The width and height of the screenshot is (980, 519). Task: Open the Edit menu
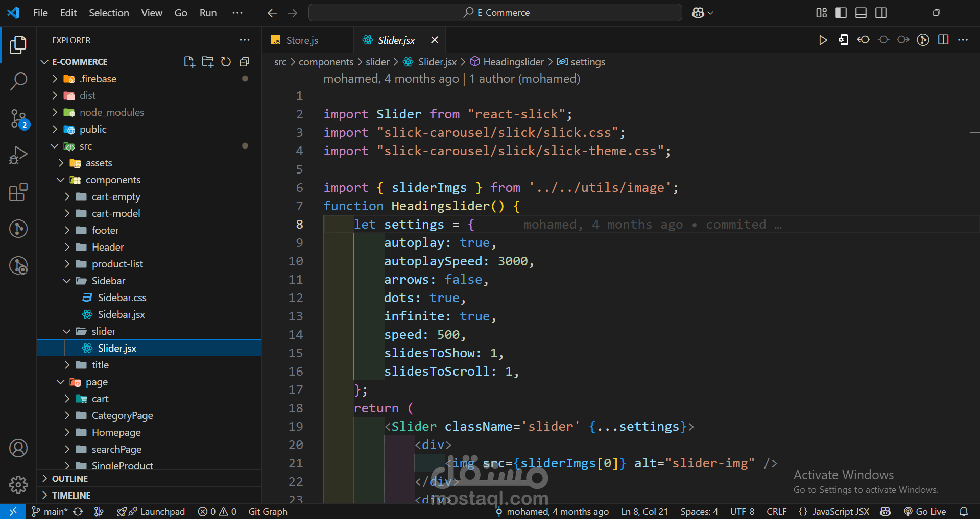68,13
